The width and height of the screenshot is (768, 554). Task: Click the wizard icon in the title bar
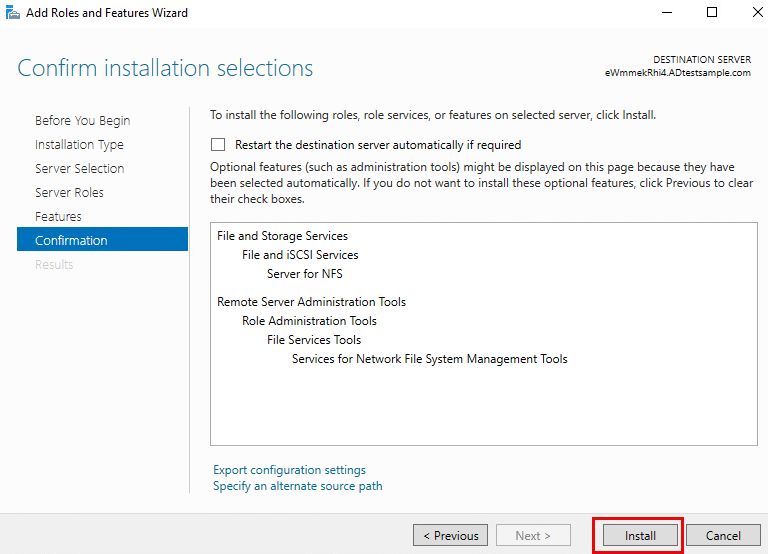click(12, 13)
